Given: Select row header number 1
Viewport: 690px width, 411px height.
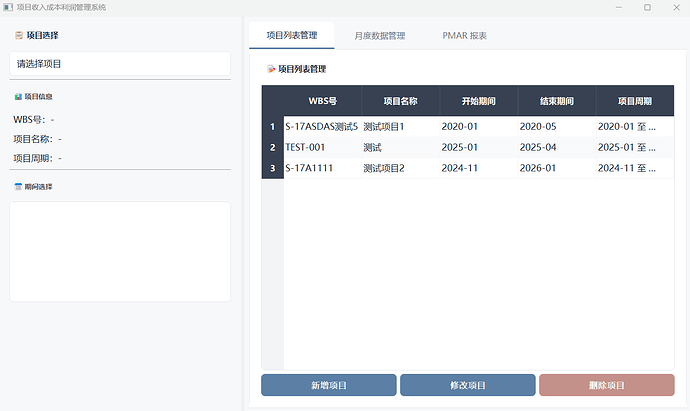Looking at the screenshot, I should (273, 127).
